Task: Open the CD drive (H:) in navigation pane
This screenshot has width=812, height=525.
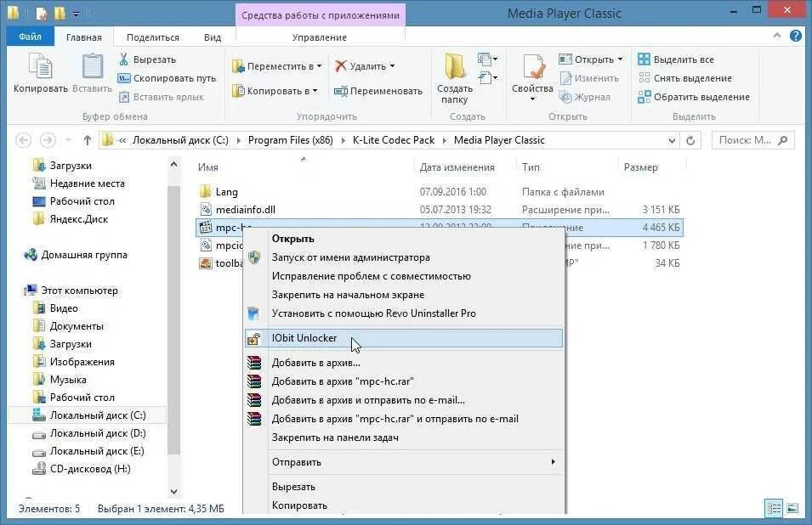Action: tap(82, 469)
